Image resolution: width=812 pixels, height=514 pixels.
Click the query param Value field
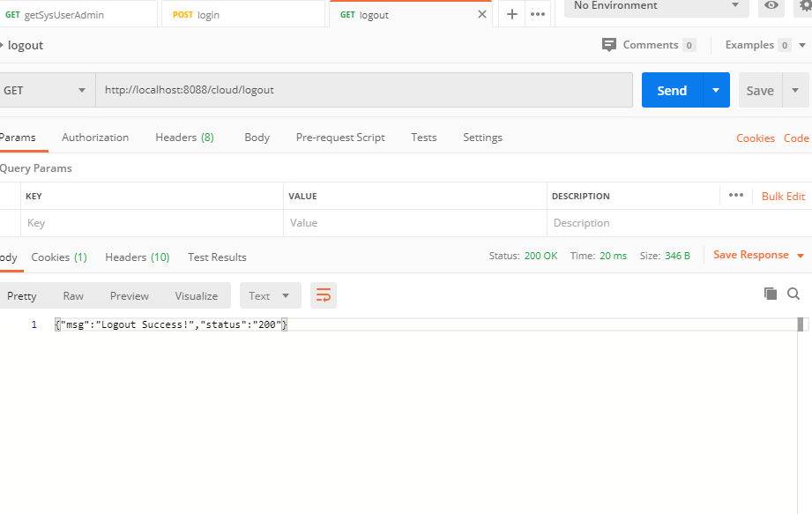(x=414, y=223)
